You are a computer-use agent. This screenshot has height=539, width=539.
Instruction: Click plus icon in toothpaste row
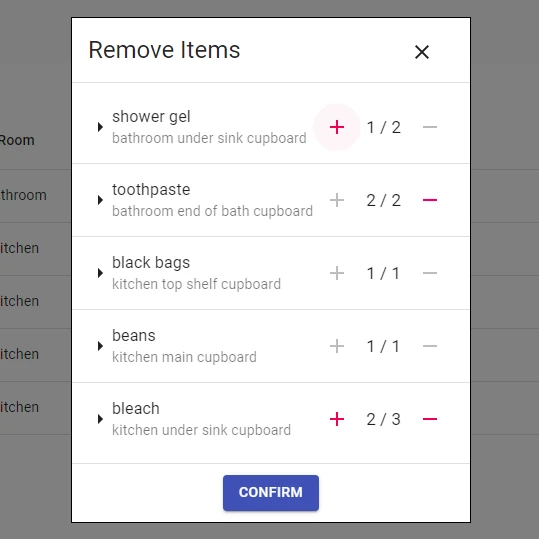[x=337, y=200]
